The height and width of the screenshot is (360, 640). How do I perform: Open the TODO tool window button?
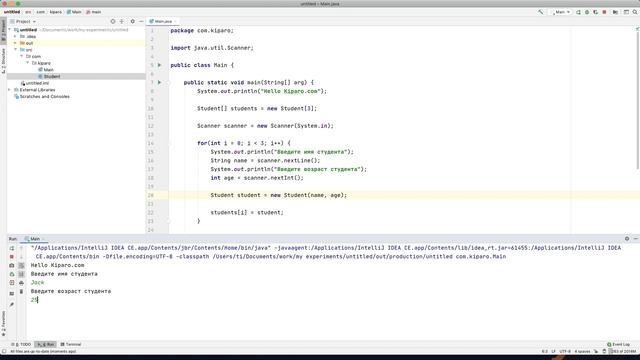[x=21, y=344]
